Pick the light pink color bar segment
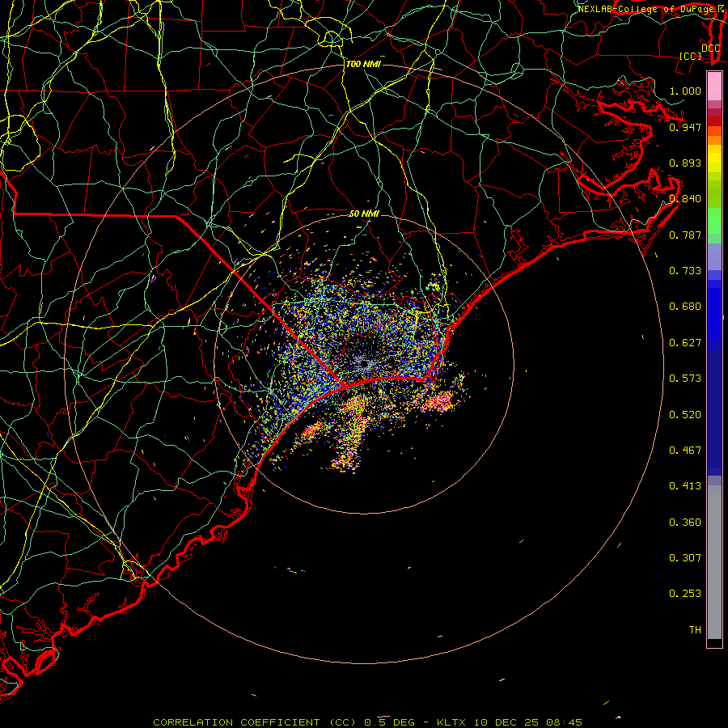This screenshot has width=728, height=728. 714,87
